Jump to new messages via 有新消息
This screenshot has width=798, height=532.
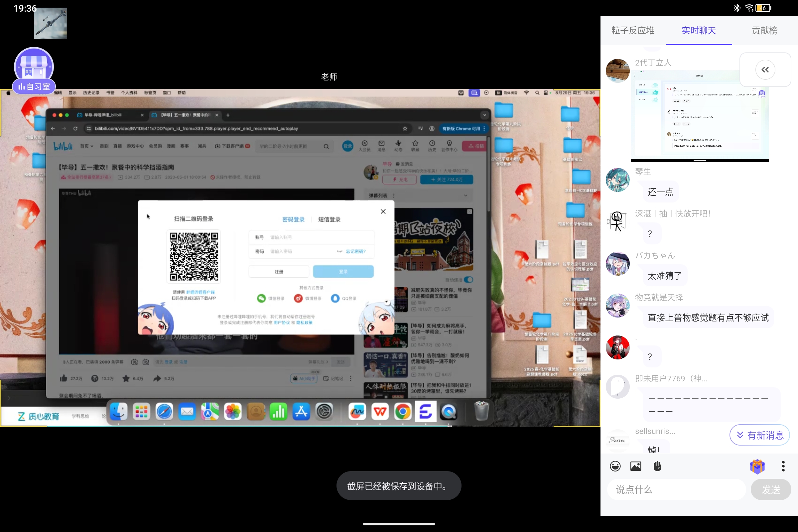pos(759,435)
